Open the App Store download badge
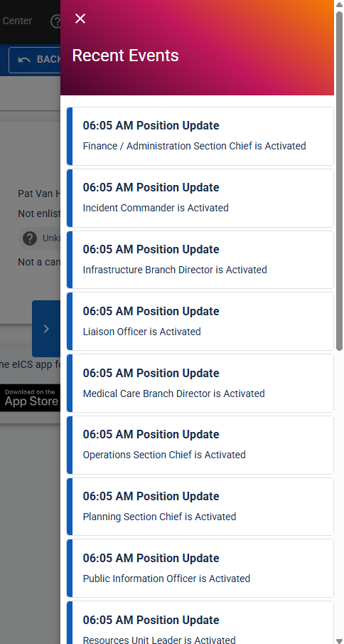 pyautogui.click(x=31, y=398)
